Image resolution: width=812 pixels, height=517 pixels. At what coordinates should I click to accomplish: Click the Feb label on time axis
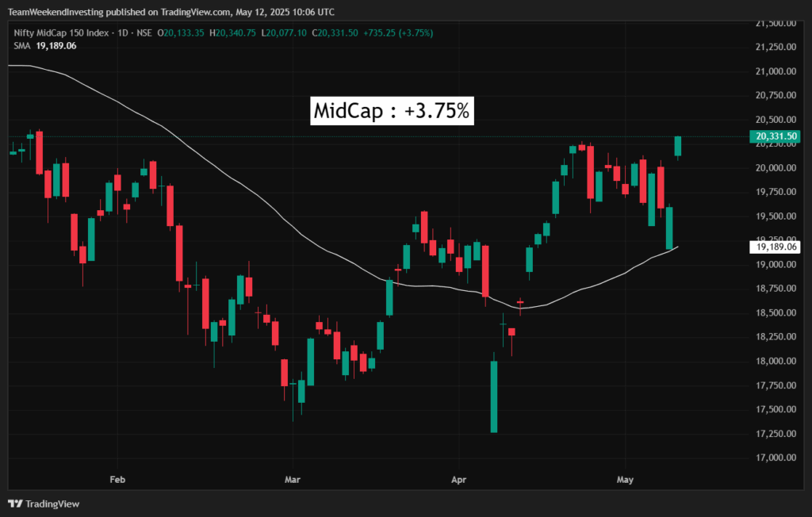point(117,479)
